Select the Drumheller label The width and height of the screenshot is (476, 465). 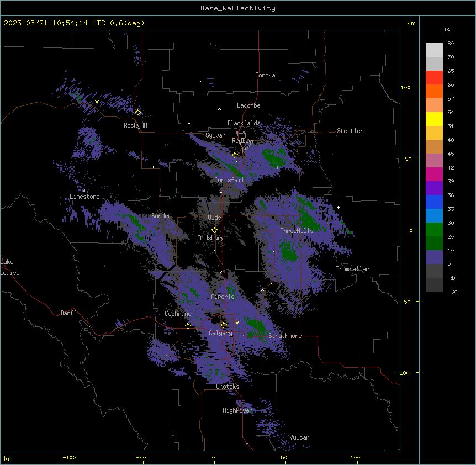(x=352, y=269)
